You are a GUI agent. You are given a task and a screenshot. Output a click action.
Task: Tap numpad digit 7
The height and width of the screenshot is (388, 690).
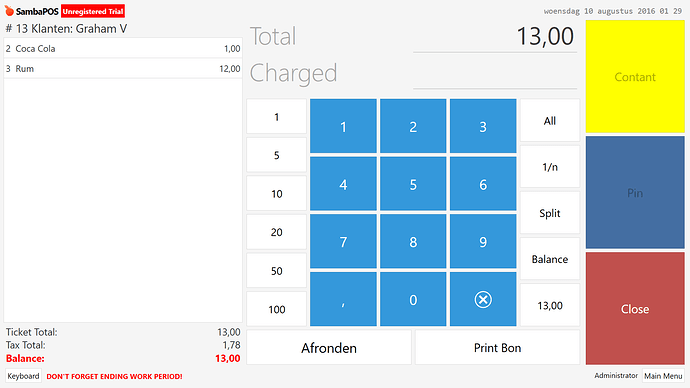pyautogui.click(x=343, y=242)
